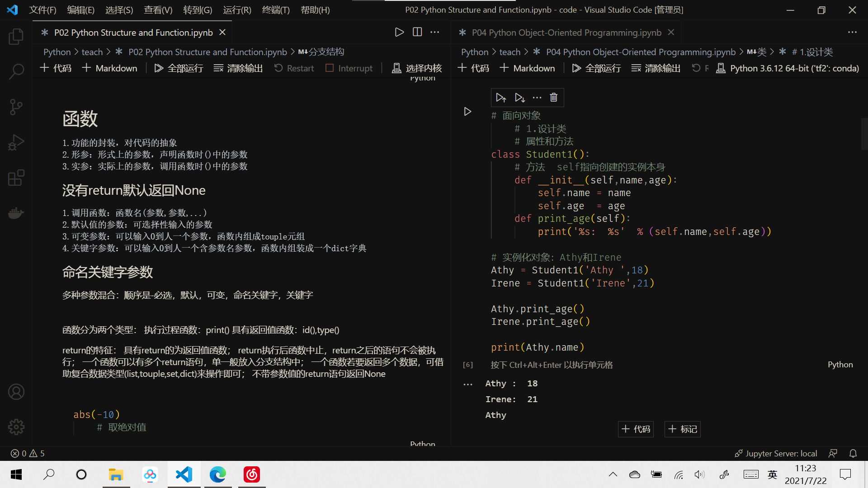Screen dimensions: 868x488
Task: Click 清除输出 in left notebook toolbar
Action: [238, 68]
